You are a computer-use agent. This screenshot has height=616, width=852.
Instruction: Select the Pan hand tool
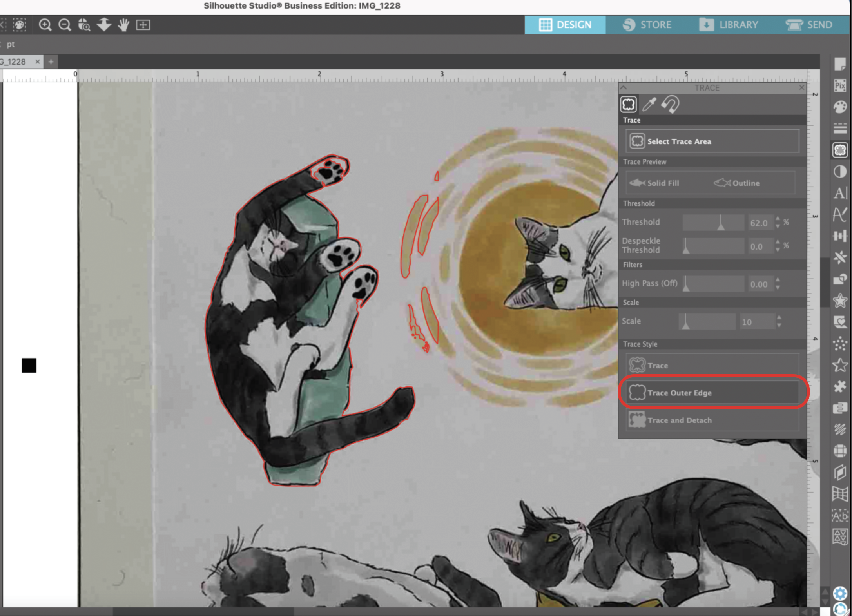click(x=123, y=25)
